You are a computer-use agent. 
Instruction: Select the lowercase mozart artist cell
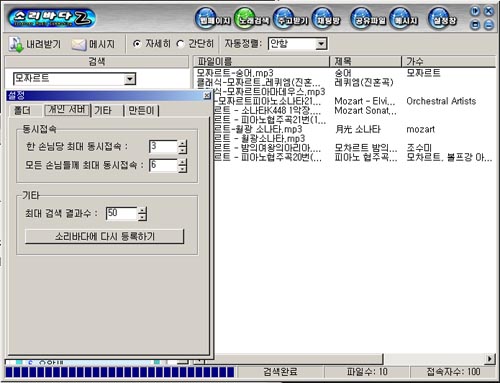[420, 129]
